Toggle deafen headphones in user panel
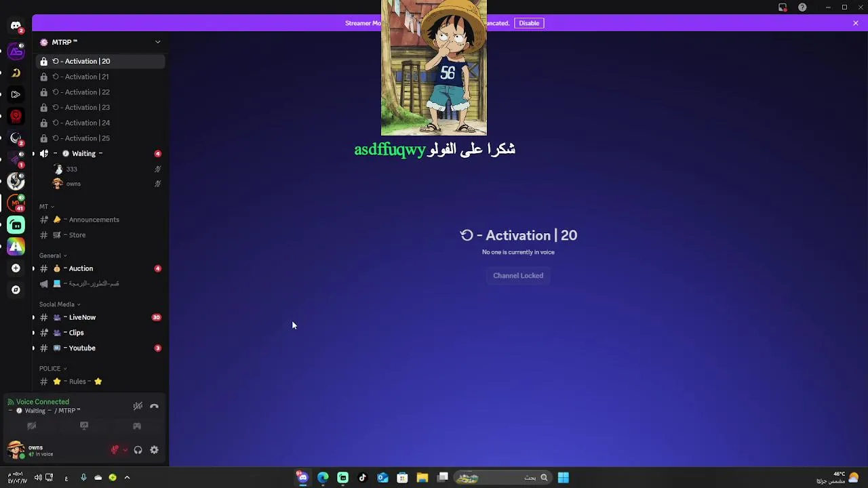 click(x=138, y=450)
